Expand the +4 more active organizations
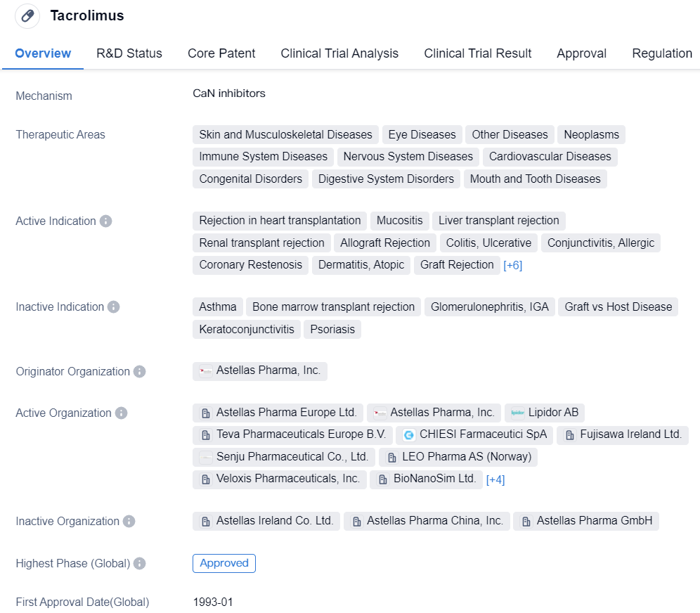The height and width of the screenshot is (613, 700). pos(495,480)
